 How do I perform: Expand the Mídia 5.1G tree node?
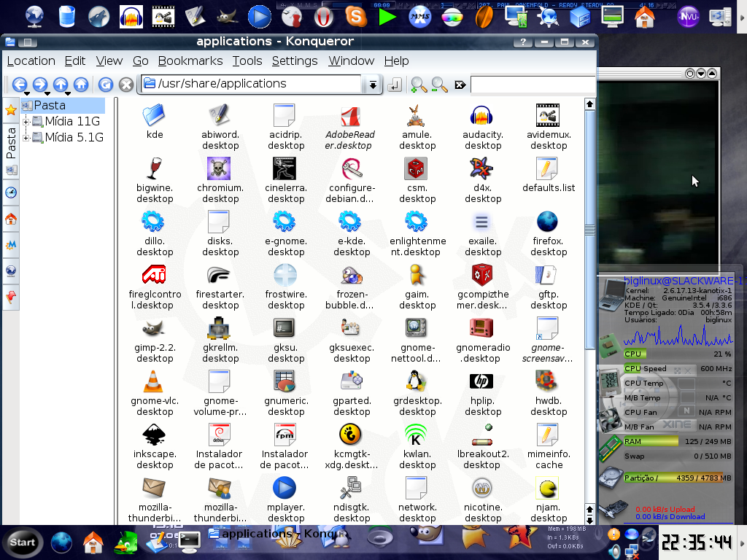click(x=26, y=138)
